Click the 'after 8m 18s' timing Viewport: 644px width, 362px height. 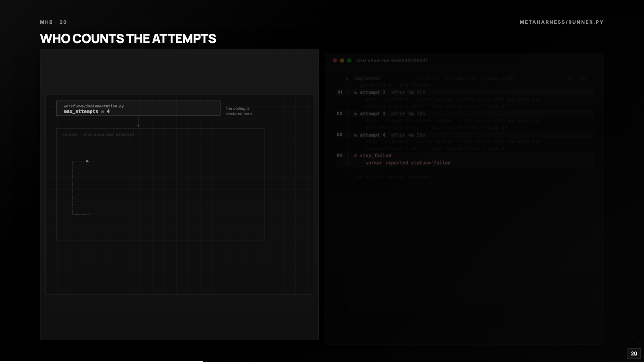pos(408,114)
